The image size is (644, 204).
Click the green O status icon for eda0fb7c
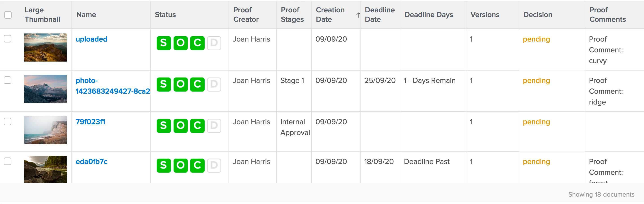pyautogui.click(x=180, y=165)
